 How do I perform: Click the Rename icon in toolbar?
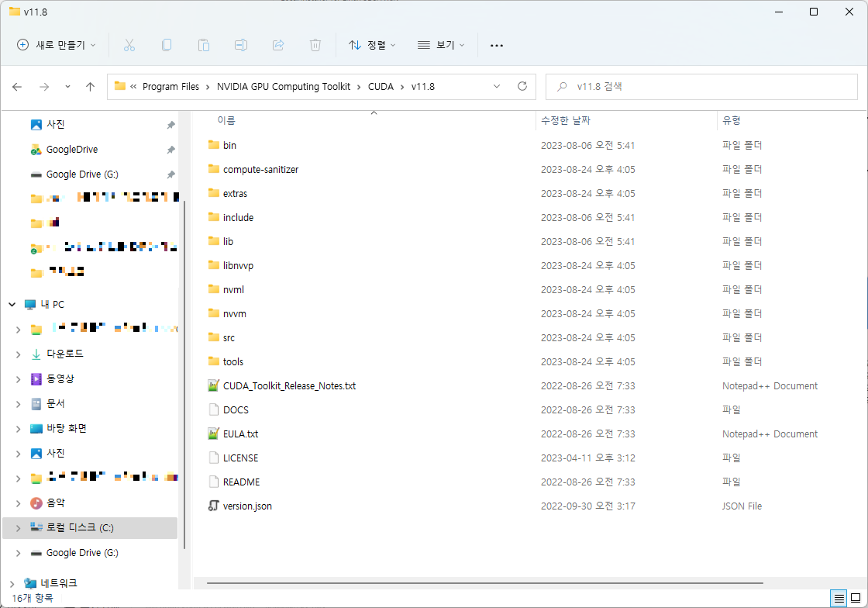[241, 45]
